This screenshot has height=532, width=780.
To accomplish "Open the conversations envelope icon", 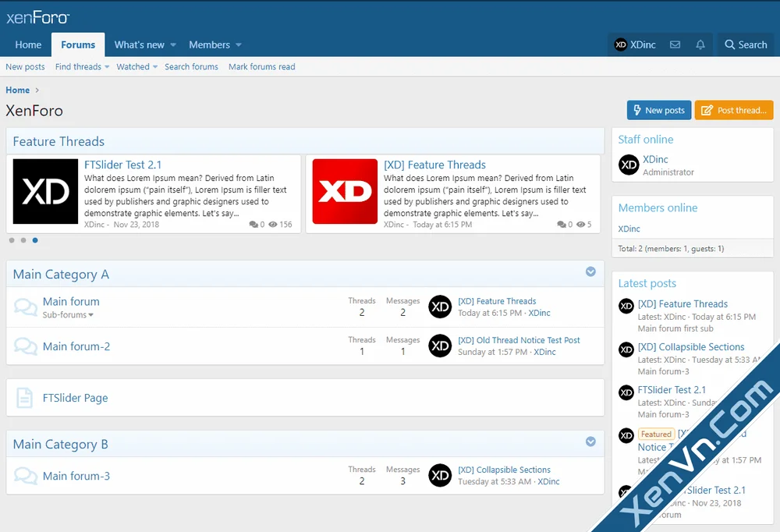I will [x=675, y=44].
